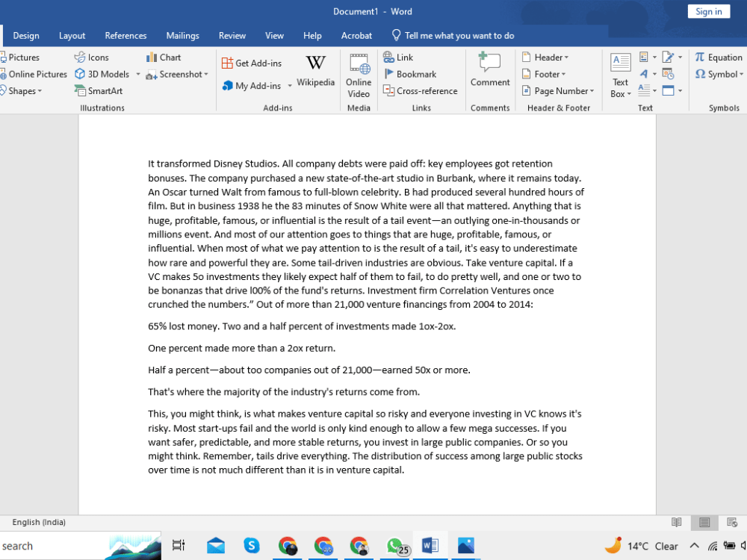The width and height of the screenshot is (747, 560).
Task: Switch to Web Layout view
Action: click(x=732, y=522)
